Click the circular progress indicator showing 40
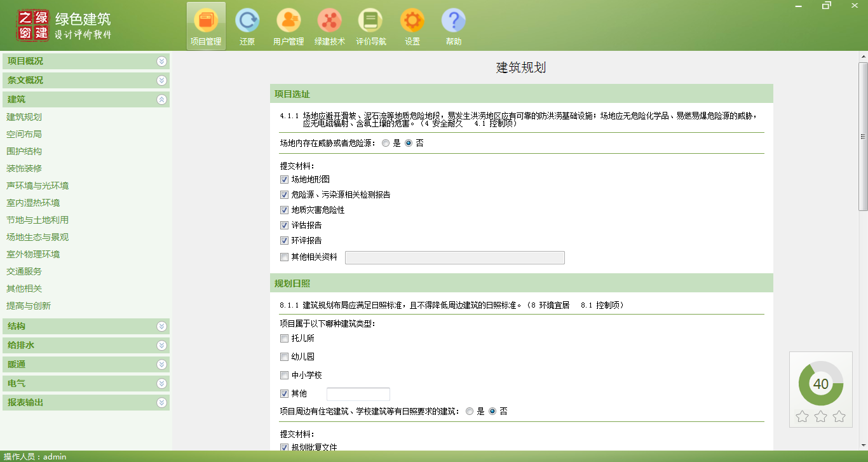The height and width of the screenshot is (462, 868). point(821,383)
